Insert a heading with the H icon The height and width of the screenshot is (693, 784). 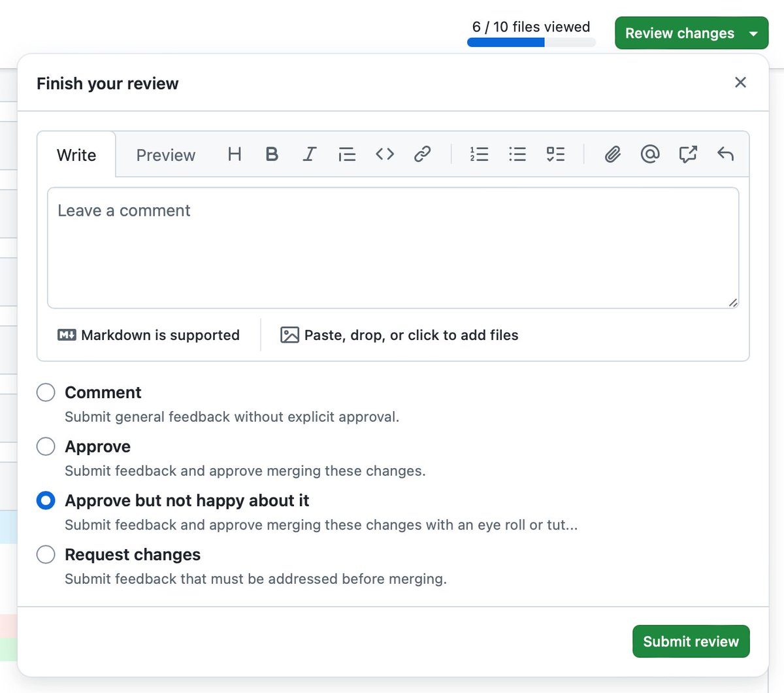pos(235,154)
